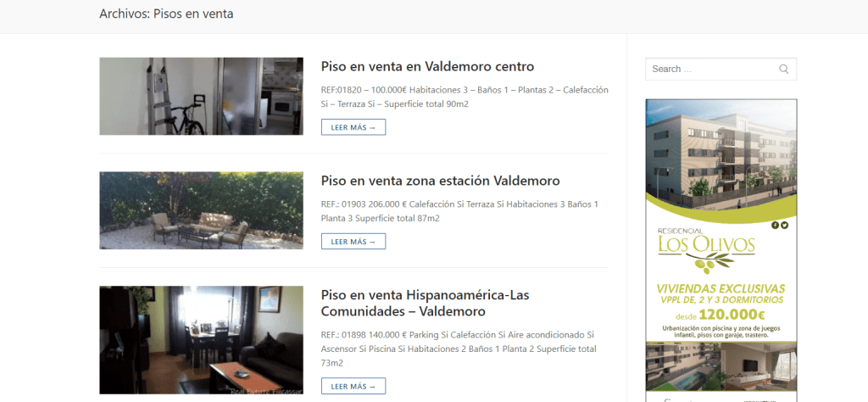Open the bicycle and ladder listing thumbnail

[x=202, y=97]
